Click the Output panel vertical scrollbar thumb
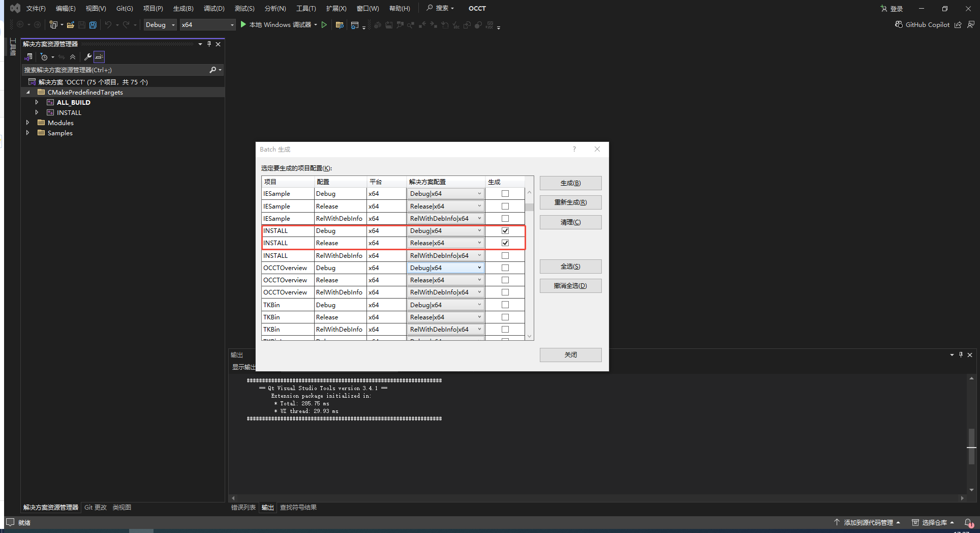Screen dimensions: 980x533 tap(971, 446)
